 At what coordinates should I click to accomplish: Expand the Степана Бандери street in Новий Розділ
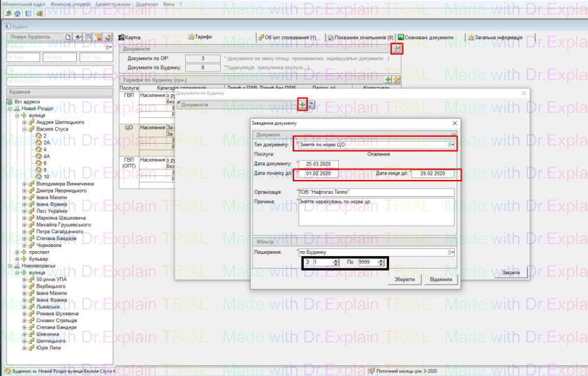coord(24,239)
